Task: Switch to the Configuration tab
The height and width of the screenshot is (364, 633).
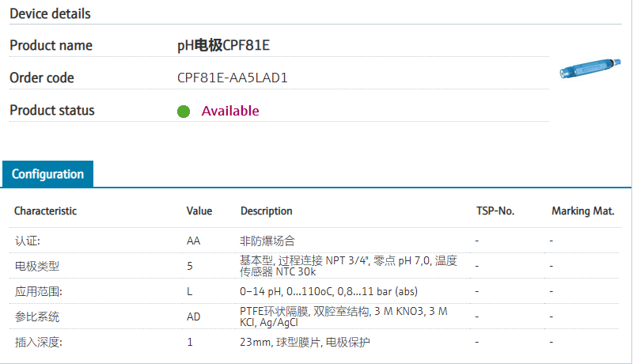Action: coord(47,174)
